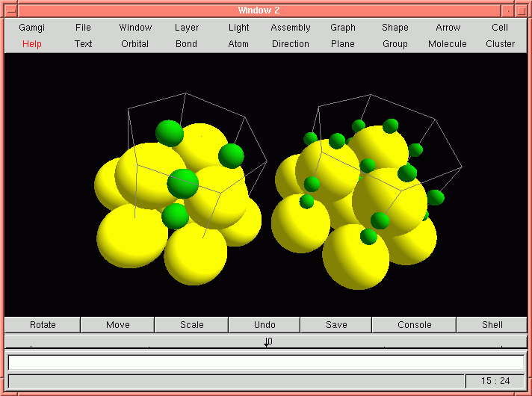Click the 15 : 24 clock display

pos(495,381)
